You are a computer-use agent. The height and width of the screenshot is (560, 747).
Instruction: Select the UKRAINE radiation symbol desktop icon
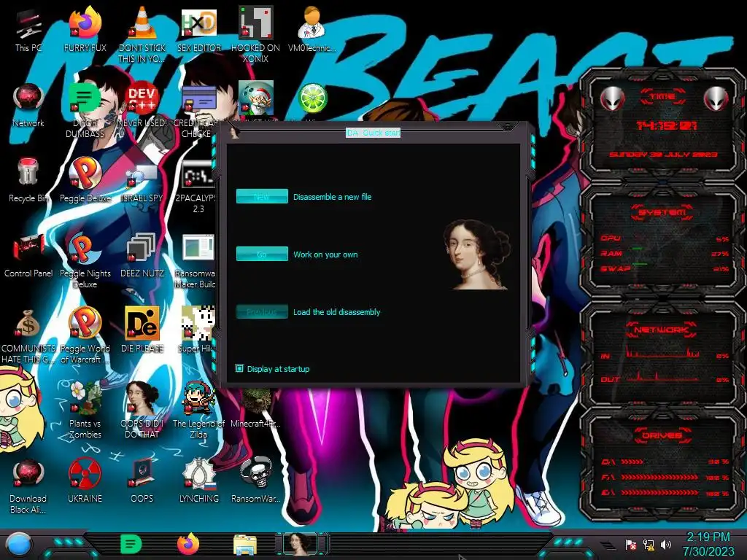coord(85,481)
